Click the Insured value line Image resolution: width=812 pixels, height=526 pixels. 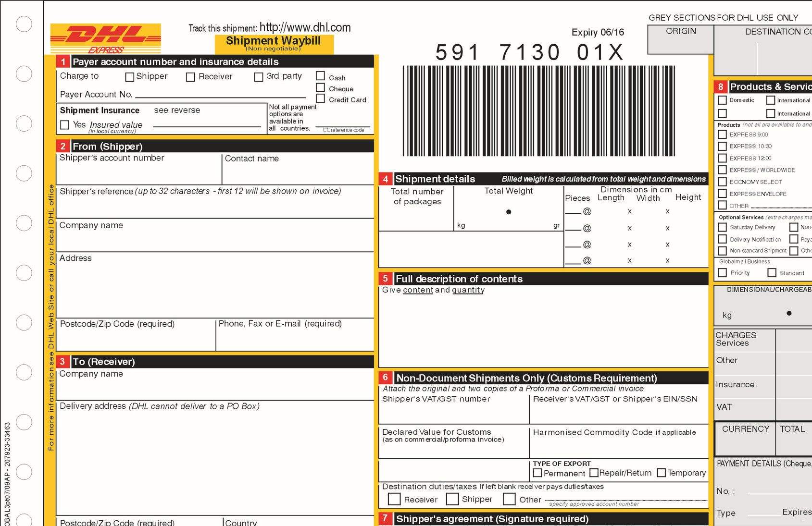coord(207,123)
